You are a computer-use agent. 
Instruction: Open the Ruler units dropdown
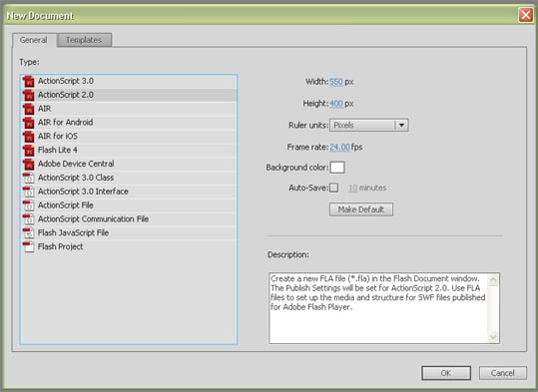369,125
